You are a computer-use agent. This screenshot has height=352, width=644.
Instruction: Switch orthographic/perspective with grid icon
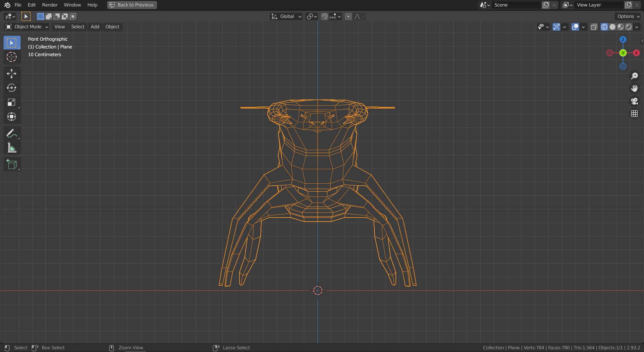pyautogui.click(x=634, y=114)
